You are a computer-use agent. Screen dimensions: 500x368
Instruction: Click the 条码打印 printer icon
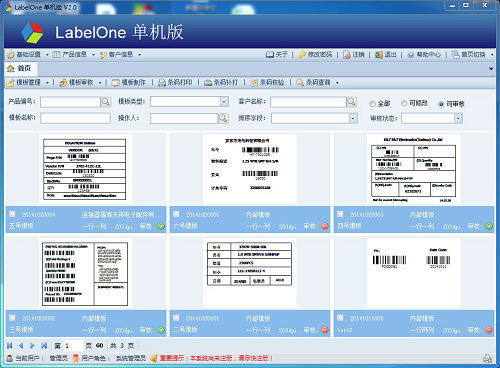coord(162,83)
